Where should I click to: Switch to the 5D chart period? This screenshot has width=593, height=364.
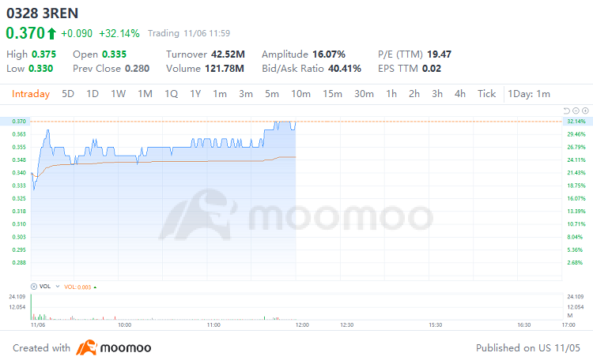coord(68,94)
